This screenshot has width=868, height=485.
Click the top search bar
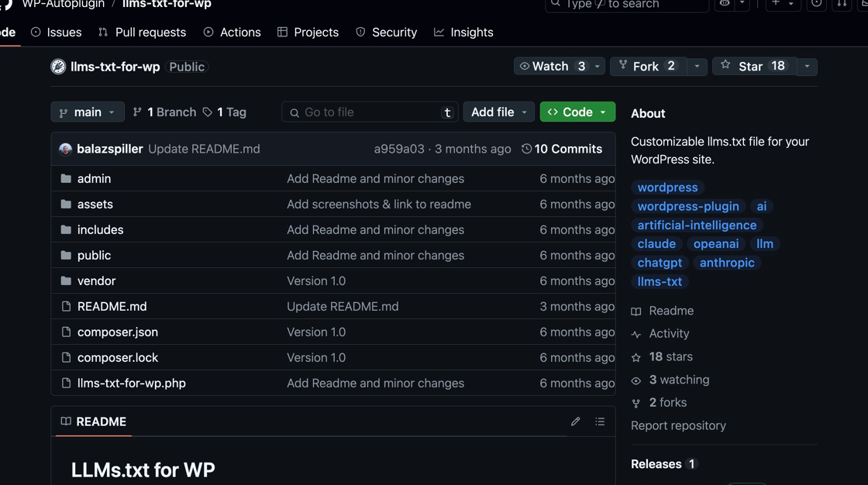click(627, 5)
